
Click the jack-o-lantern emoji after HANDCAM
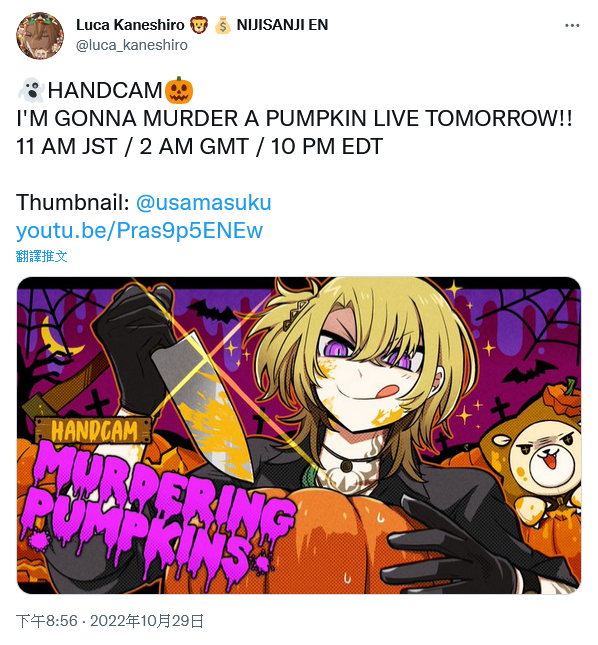(x=178, y=90)
